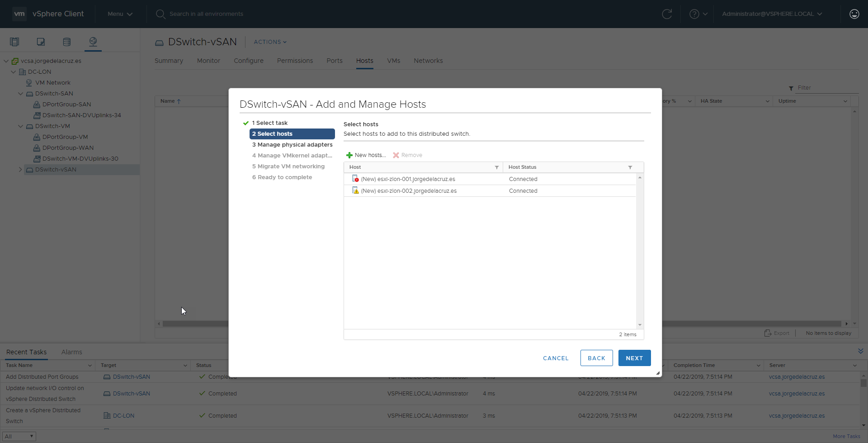Expand the DSwitch-vSAN tree node
868x443 pixels.
click(x=20, y=170)
